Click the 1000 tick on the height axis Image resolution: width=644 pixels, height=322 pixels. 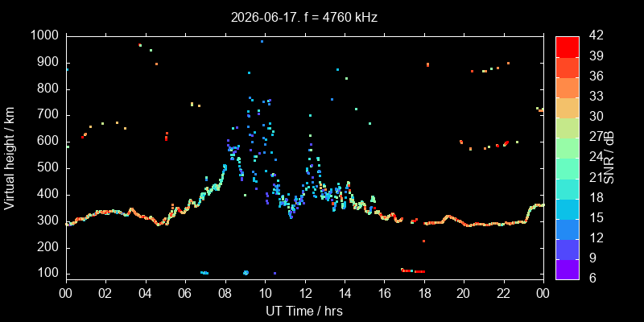pos(47,35)
